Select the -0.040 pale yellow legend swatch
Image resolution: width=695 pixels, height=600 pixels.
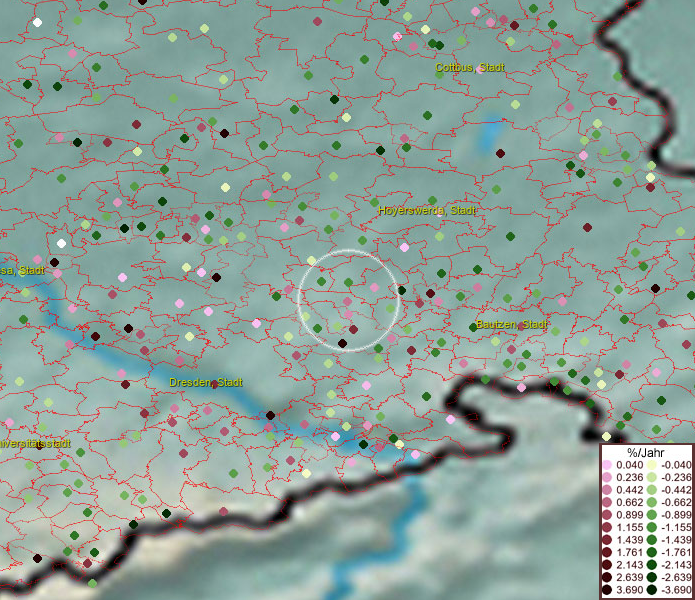[x=652, y=465]
